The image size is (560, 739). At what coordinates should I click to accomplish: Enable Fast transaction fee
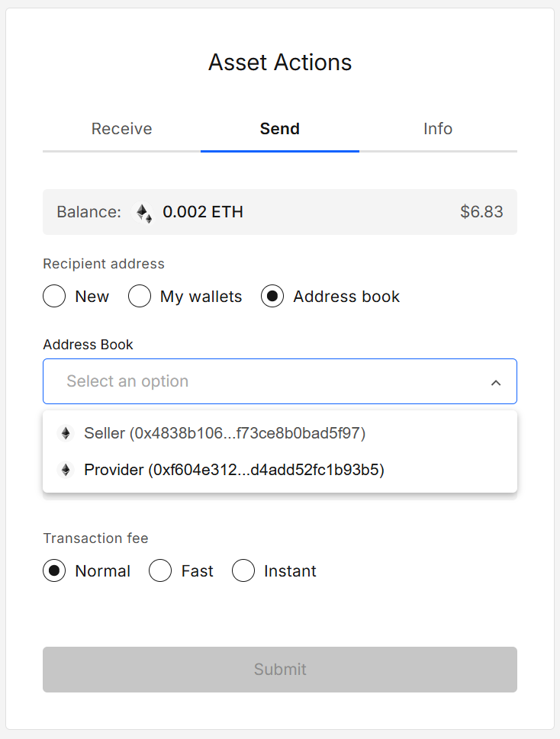pyautogui.click(x=160, y=570)
